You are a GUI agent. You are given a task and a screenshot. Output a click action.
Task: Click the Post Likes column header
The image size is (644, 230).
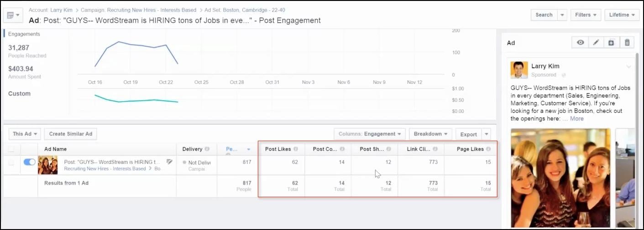[278, 149]
